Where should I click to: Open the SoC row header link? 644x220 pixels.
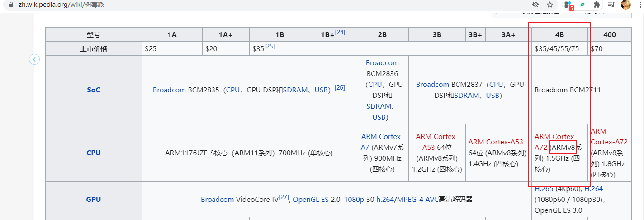pos(94,90)
